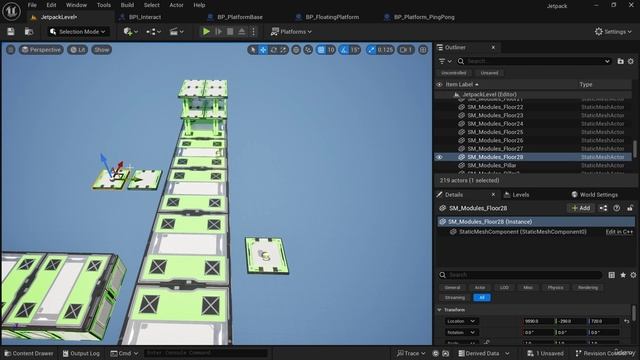This screenshot has width=640, height=360.
Task: Toggle surface snapping options icon
Action: coord(308,50)
